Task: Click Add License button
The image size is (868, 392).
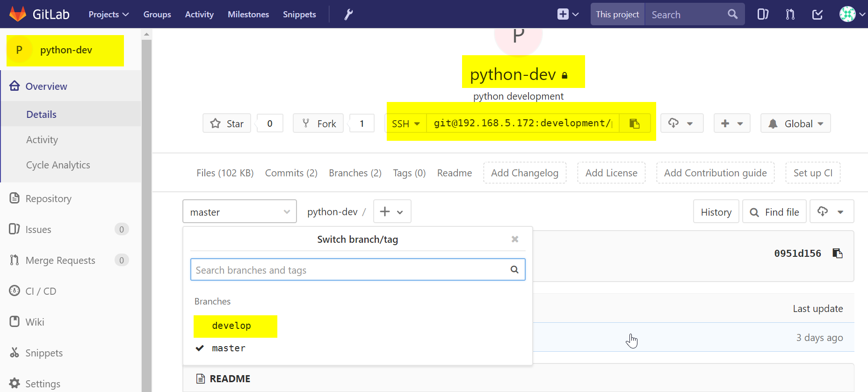Action: coord(611,173)
